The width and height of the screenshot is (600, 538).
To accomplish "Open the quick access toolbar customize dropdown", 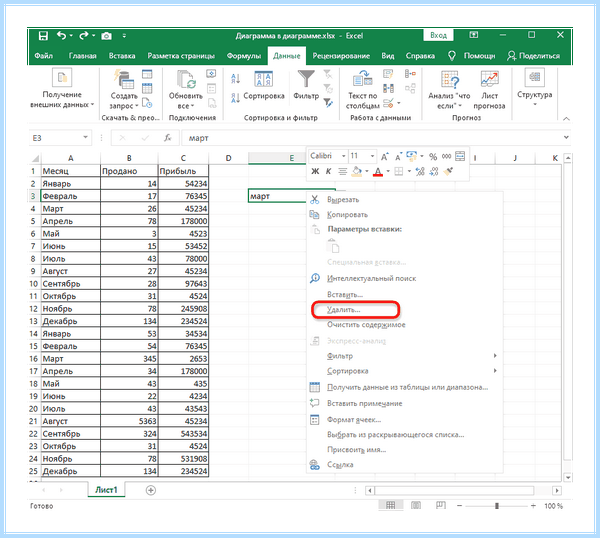I will click(x=124, y=36).
